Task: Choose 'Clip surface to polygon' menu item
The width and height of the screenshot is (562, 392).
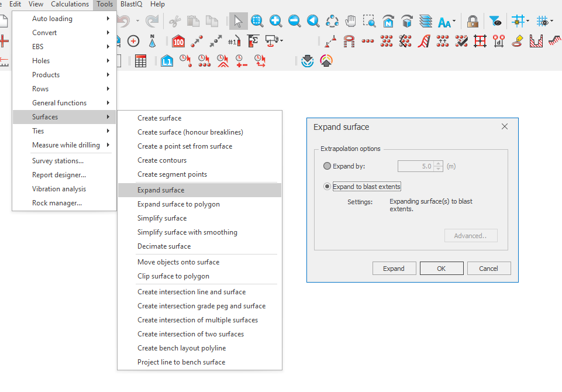Action: 199,276
